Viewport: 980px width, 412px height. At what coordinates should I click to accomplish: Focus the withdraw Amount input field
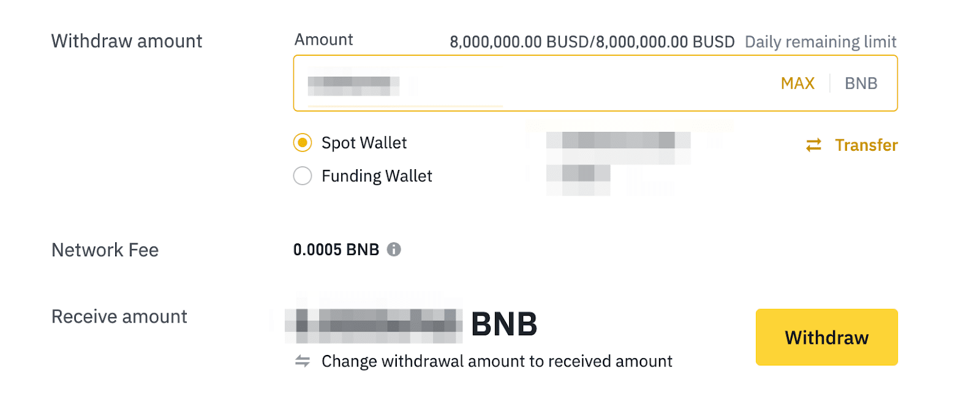(x=527, y=83)
